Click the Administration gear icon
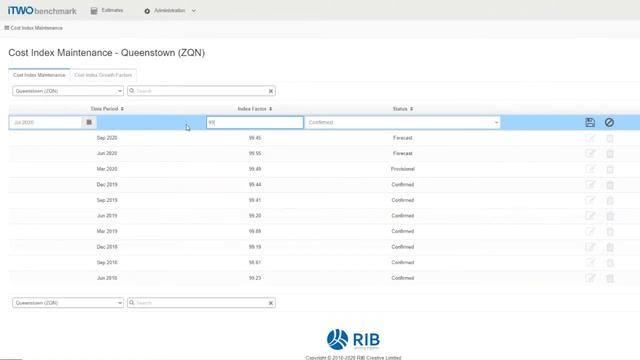640x360 pixels. [147, 11]
